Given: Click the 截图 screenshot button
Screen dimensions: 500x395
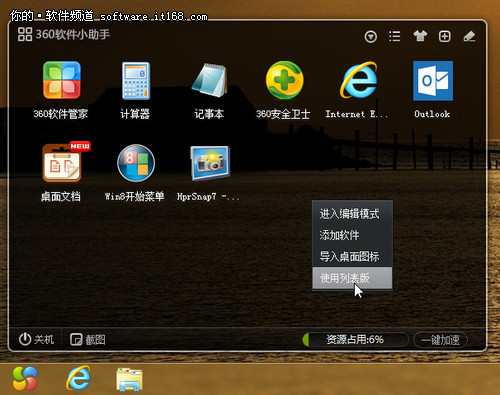Looking at the screenshot, I should click(88, 340).
